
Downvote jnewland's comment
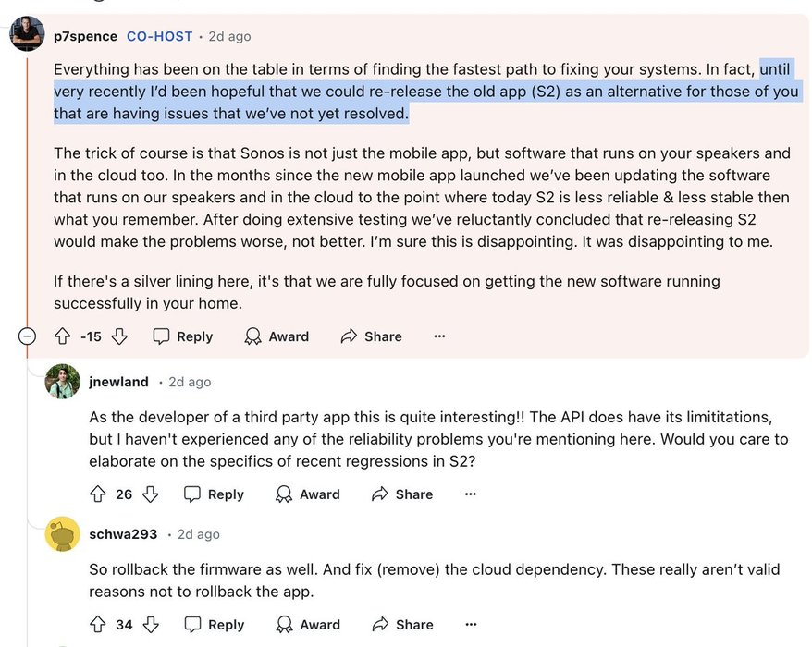point(150,494)
